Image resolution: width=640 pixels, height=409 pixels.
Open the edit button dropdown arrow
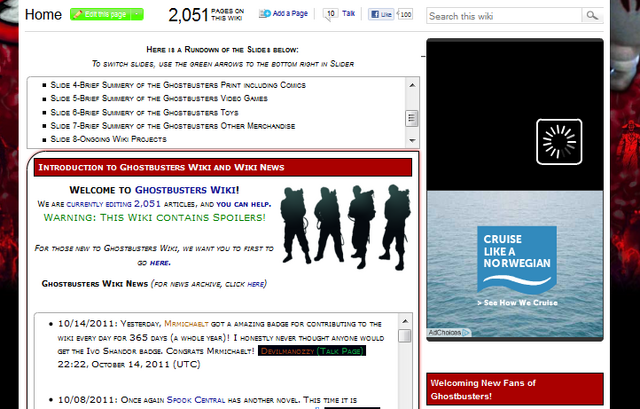(138, 14)
